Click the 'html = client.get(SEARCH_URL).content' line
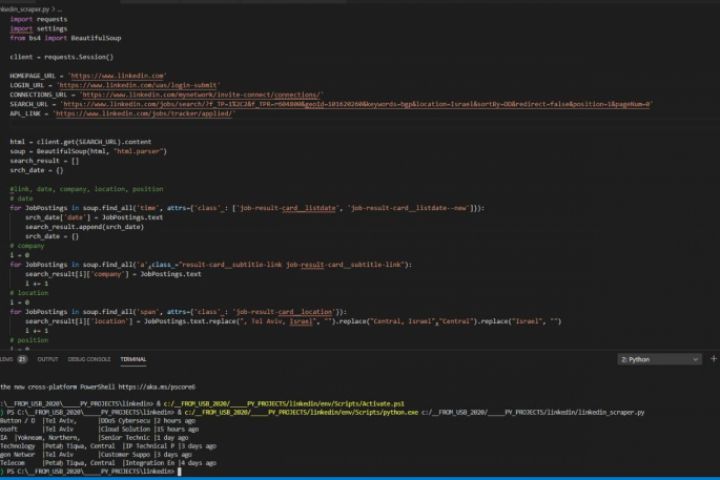Image resolution: width=720 pixels, height=480 pixels. (x=81, y=142)
